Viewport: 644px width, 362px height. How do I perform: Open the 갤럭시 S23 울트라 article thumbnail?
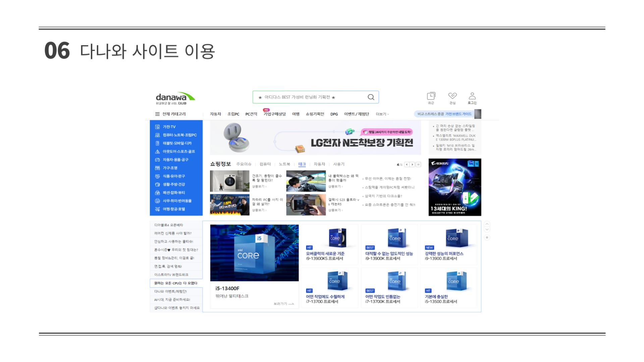pos(306,204)
